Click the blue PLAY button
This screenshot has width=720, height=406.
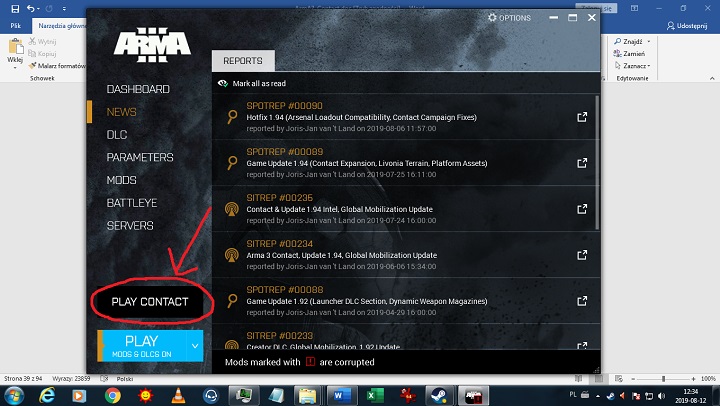[142, 345]
